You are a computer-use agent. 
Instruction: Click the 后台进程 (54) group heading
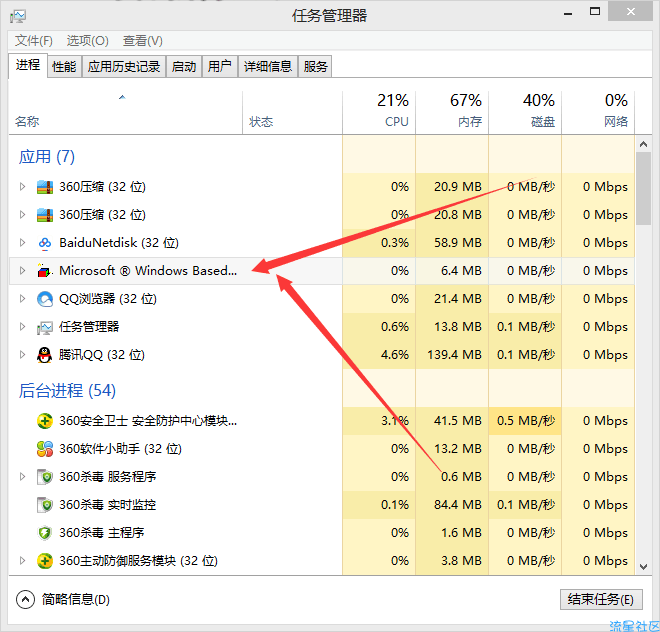click(67, 391)
